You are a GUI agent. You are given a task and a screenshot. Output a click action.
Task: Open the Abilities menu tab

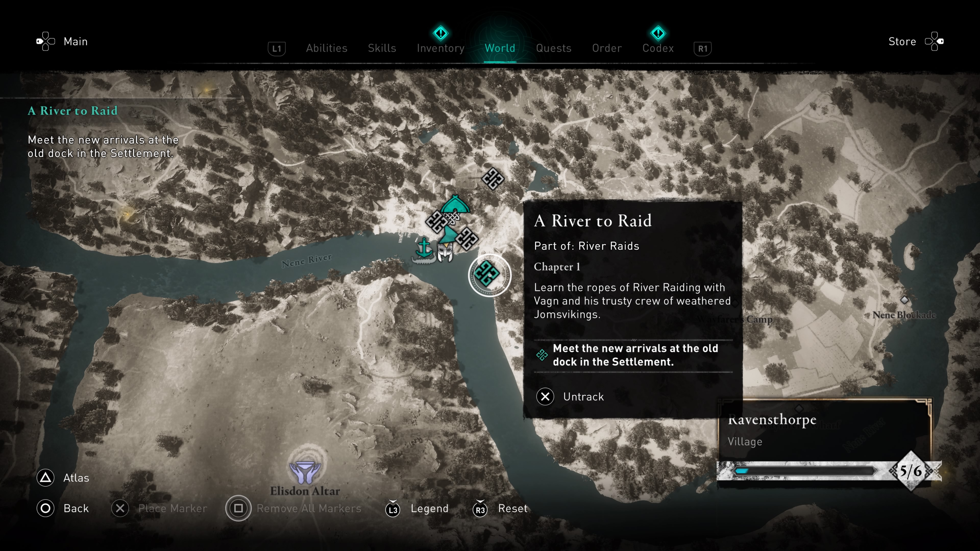(x=325, y=48)
